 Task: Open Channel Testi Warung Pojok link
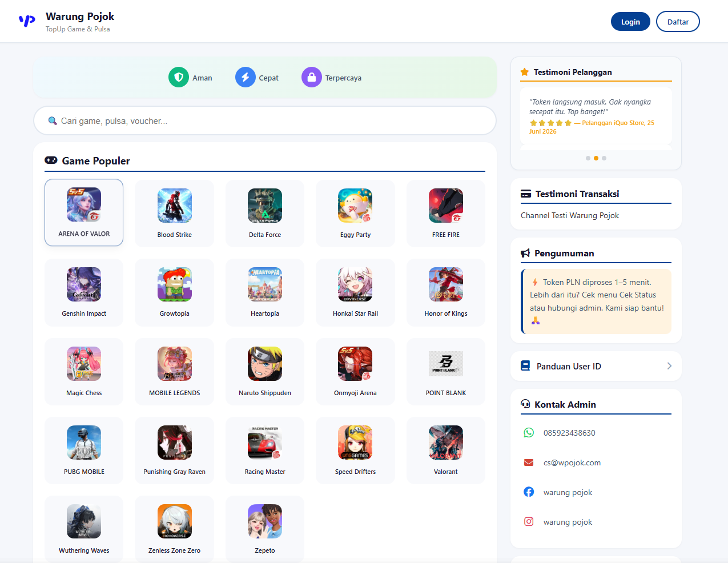click(570, 215)
